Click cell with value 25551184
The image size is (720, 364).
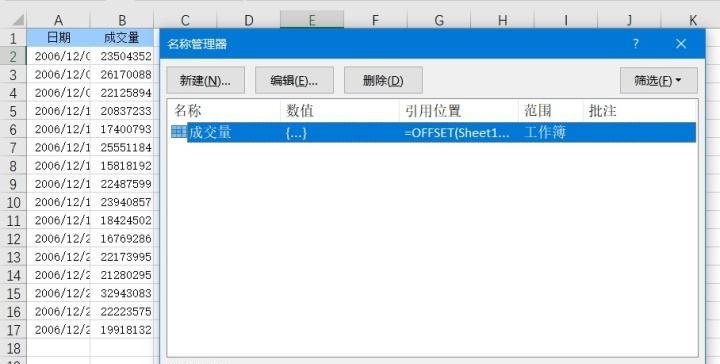click(122, 147)
